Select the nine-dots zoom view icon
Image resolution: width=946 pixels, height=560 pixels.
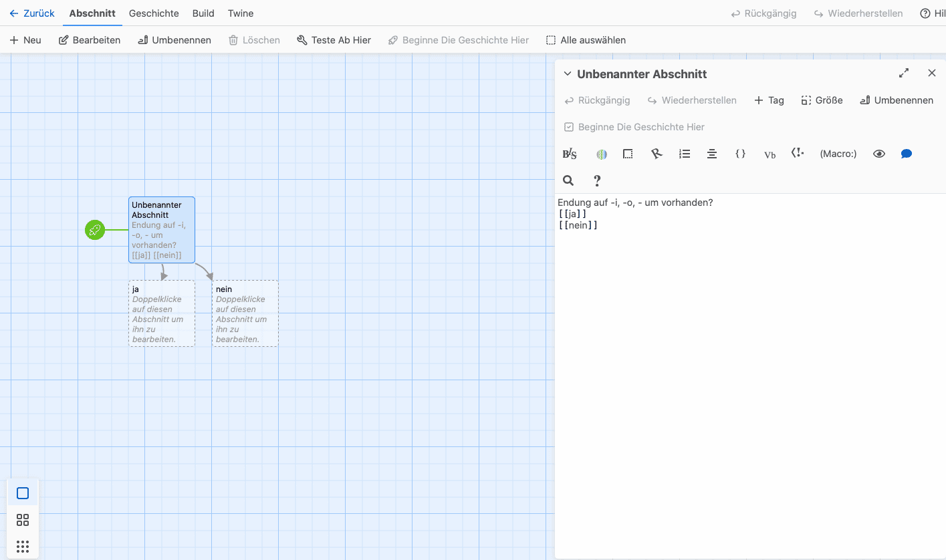(23, 547)
